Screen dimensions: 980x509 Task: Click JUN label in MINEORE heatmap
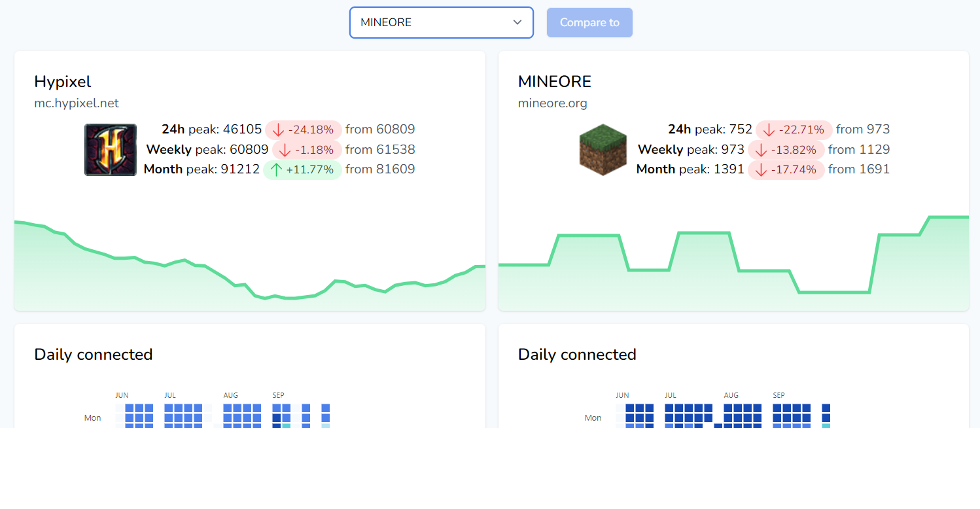click(x=622, y=395)
